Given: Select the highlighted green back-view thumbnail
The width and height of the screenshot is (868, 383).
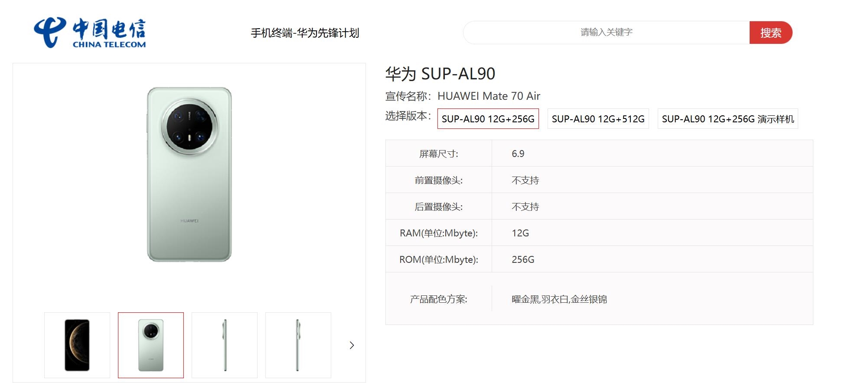Looking at the screenshot, I should pos(151,345).
